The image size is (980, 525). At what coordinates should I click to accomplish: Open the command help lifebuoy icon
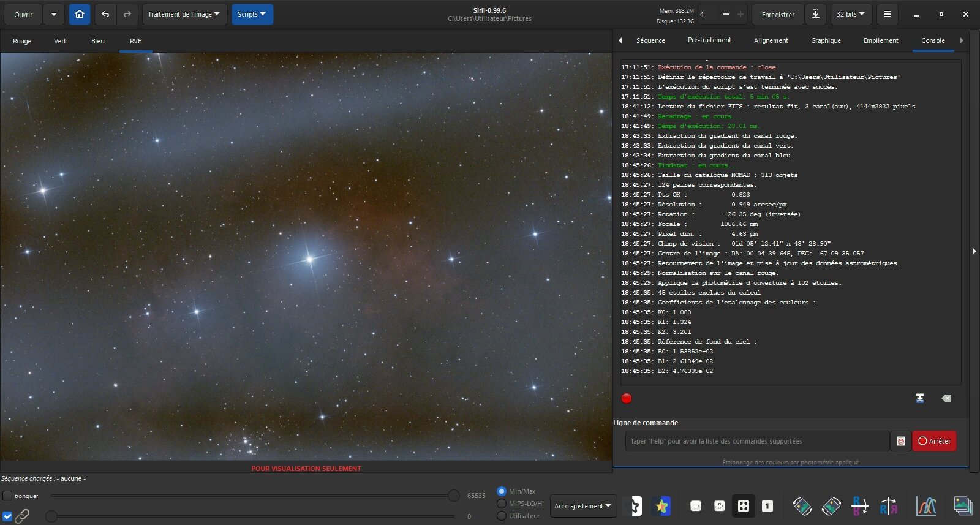[900, 441]
